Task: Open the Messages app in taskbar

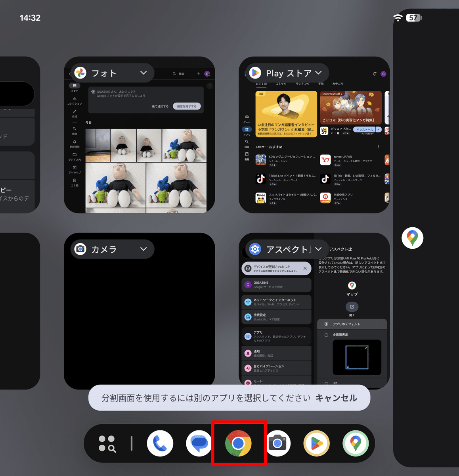Action: point(199,443)
